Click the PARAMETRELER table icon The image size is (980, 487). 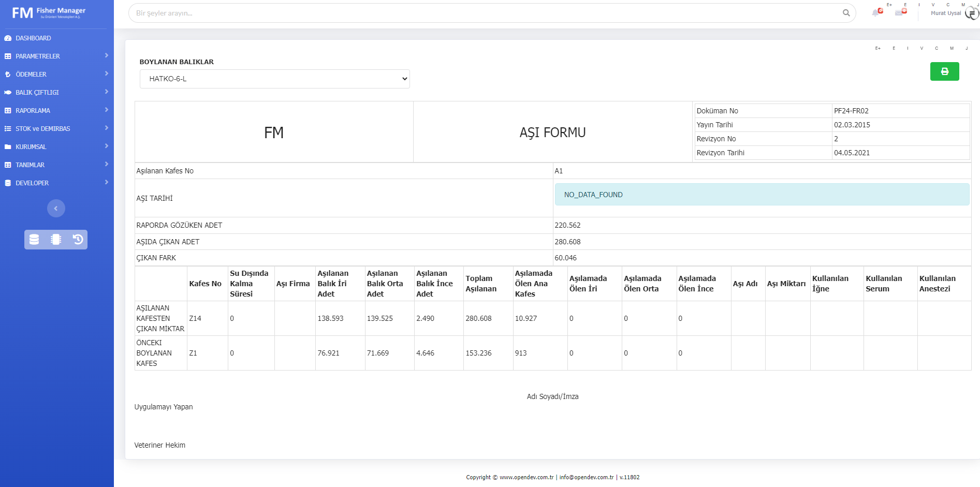[x=8, y=56]
